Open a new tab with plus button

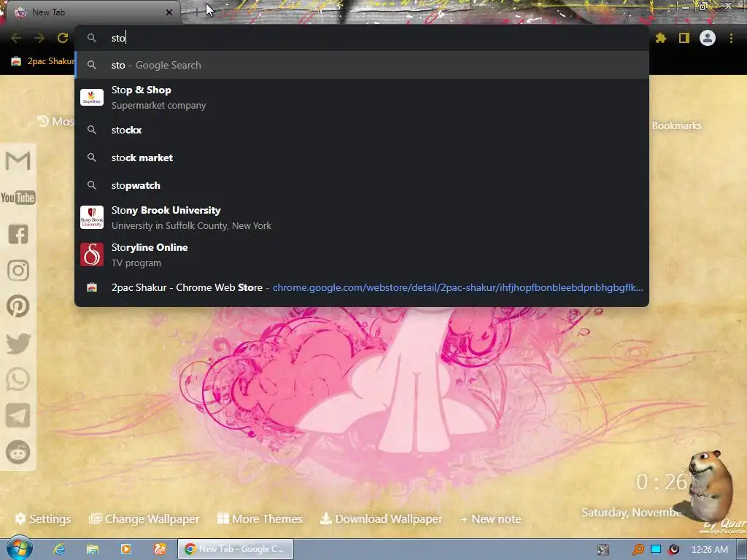click(196, 12)
